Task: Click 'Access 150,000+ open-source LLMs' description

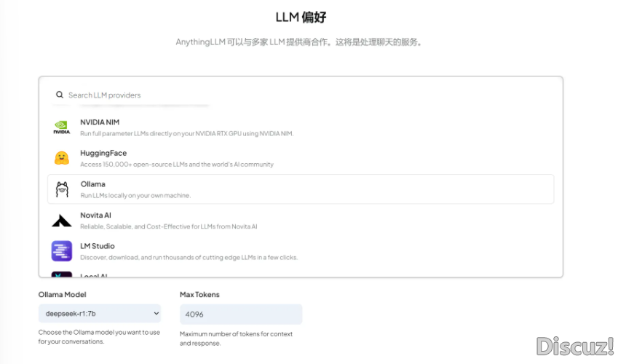Action: pyautogui.click(x=177, y=164)
